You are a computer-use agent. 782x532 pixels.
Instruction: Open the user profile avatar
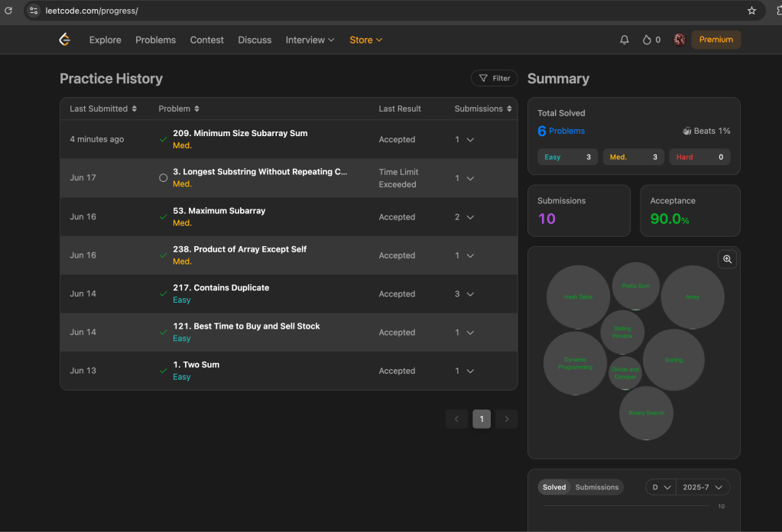(680, 40)
